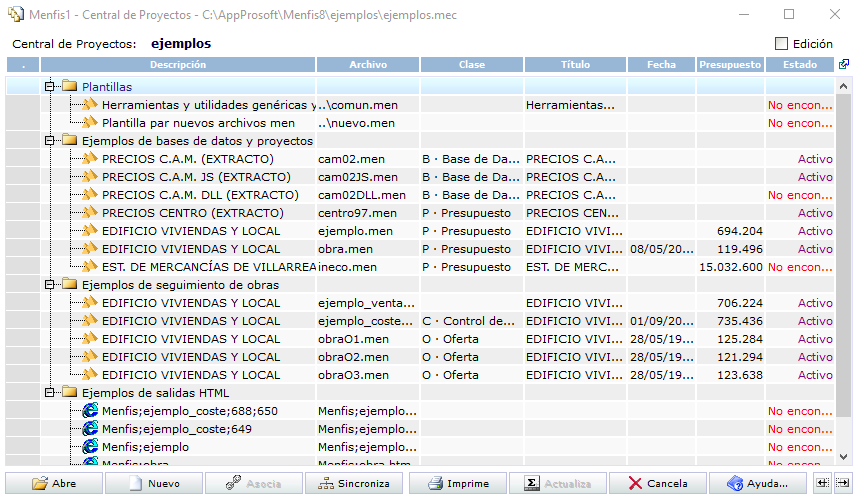Click the Menfis application icon in title bar
The height and width of the screenshot is (499, 858).
(16, 14)
